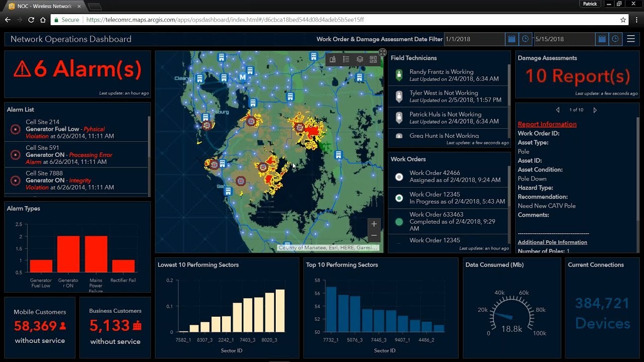Open the map layers list
Image resolution: width=644 pixels, height=362 pixels.
pyautogui.click(x=360, y=59)
